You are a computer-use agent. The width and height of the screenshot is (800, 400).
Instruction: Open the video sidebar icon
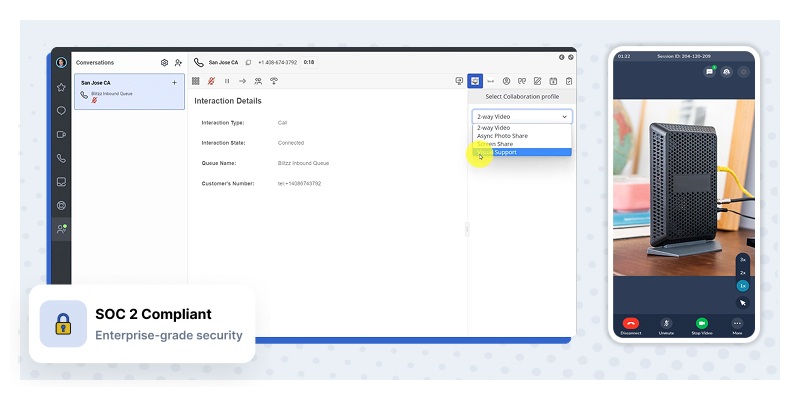pyautogui.click(x=61, y=135)
